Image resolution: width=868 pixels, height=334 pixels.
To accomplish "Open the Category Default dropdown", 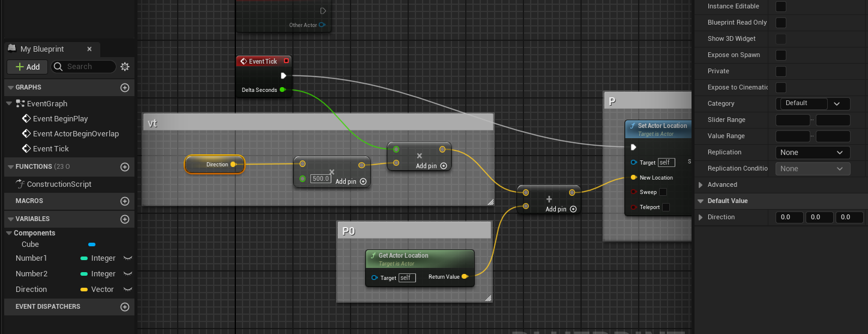I will pyautogui.click(x=813, y=104).
